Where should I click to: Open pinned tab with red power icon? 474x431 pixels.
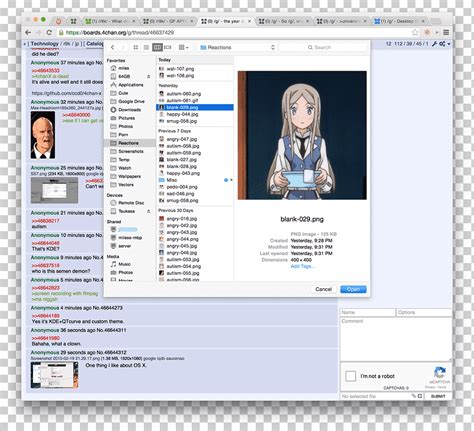[58, 21]
